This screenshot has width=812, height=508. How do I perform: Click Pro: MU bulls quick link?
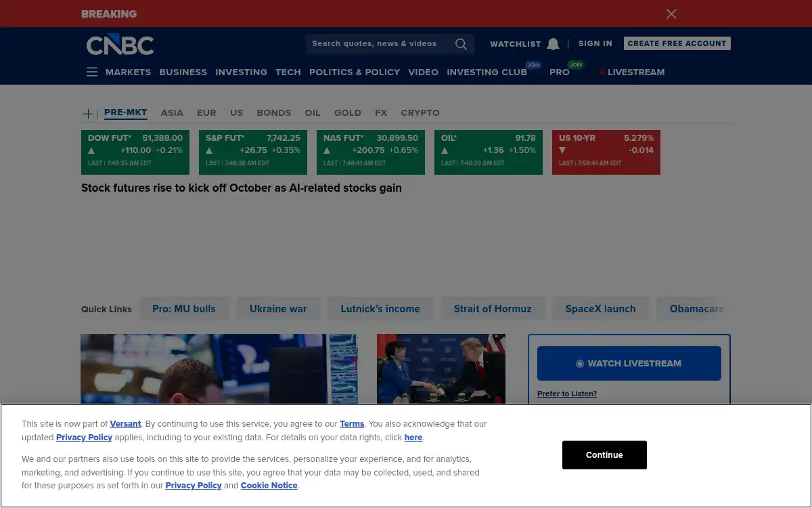click(x=184, y=309)
